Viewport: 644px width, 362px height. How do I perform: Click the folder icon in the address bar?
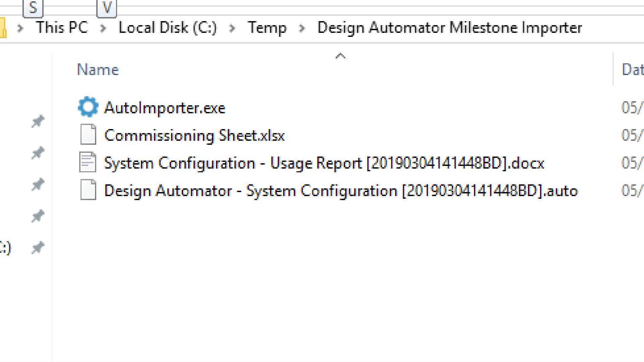[3, 27]
